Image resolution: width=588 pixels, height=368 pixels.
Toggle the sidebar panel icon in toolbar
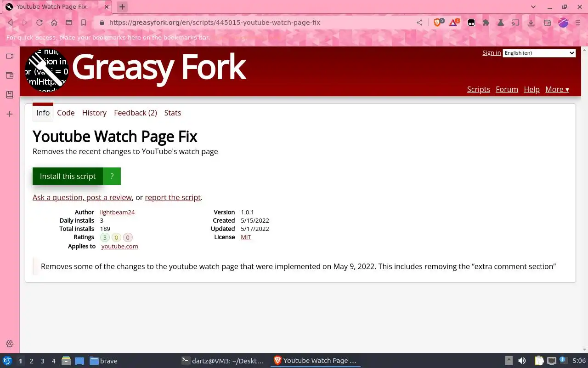pos(69,23)
